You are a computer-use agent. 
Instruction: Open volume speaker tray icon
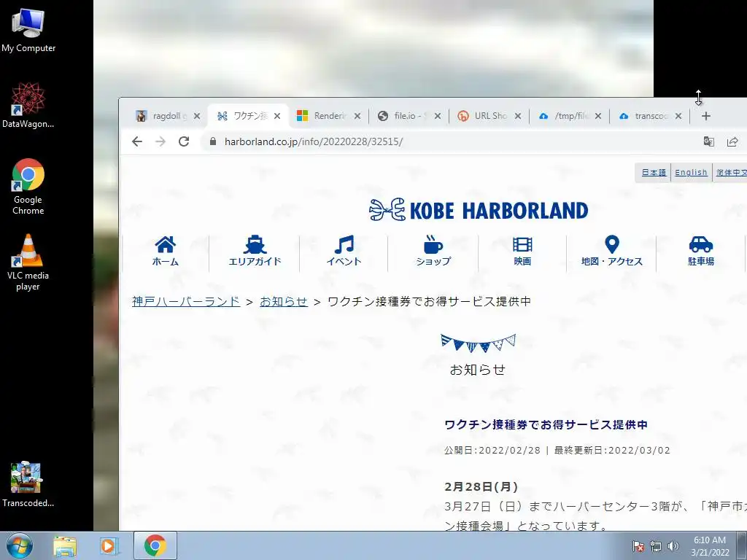pos(673,546)
